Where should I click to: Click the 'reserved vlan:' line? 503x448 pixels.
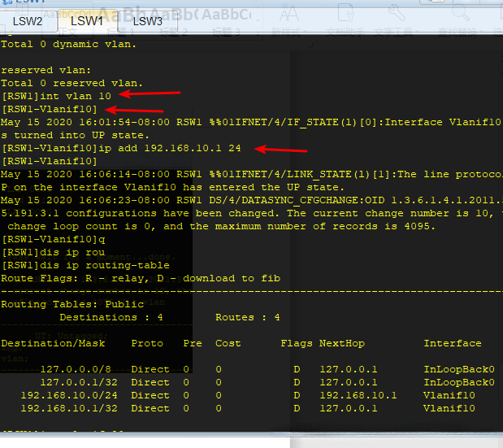tap(46, 70)
